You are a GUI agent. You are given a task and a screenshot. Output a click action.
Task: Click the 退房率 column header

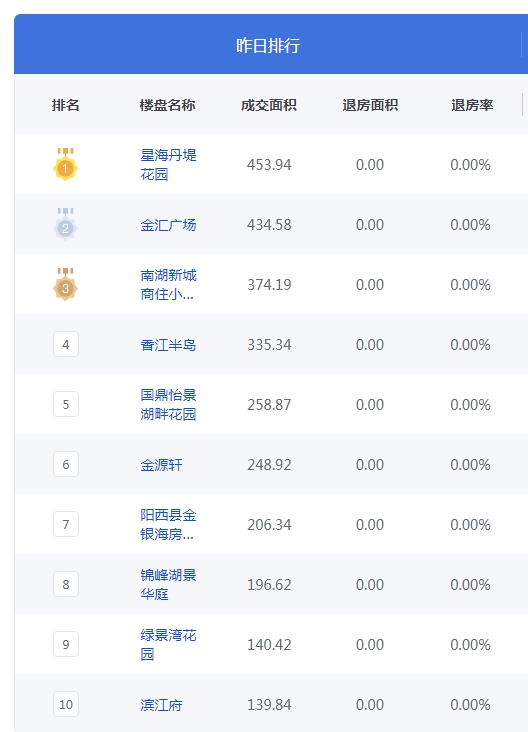472,105
